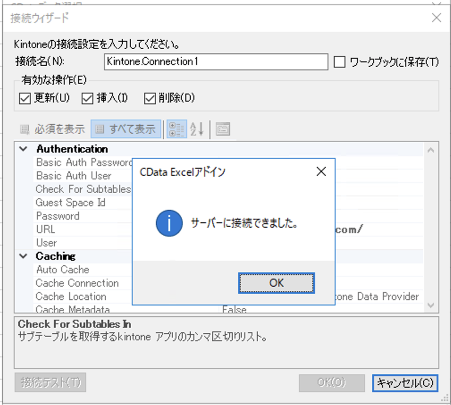The height and width of the screenshot is (405, 451).
Task: Toggle the 削除(D) checkbox
Action: tap(149, 98)
